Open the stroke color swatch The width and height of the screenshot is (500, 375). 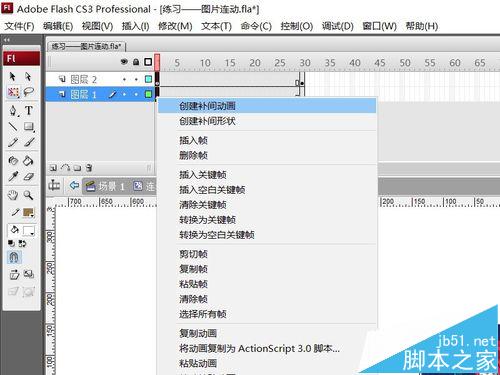[28, 212]
